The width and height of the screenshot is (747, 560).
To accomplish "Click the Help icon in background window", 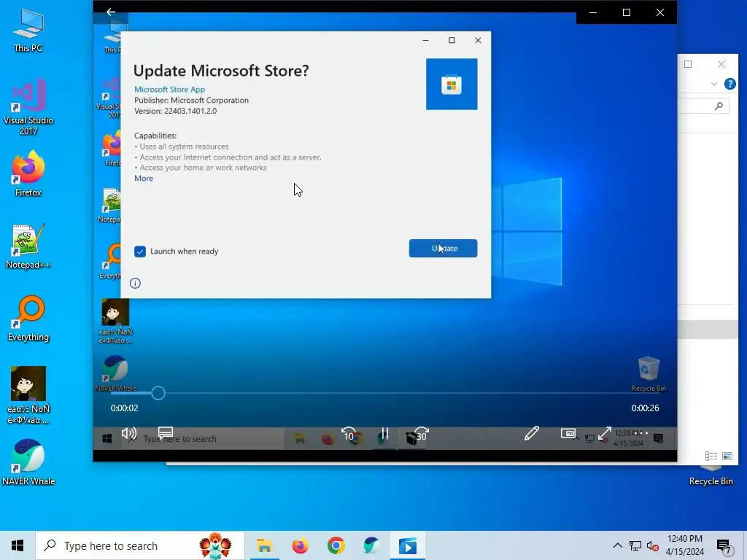I will click(x=729, y=84).
